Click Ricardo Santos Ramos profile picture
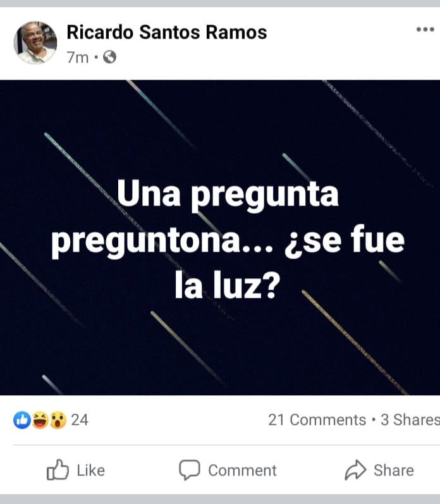The image size is (440, 504). click(35, 43)
